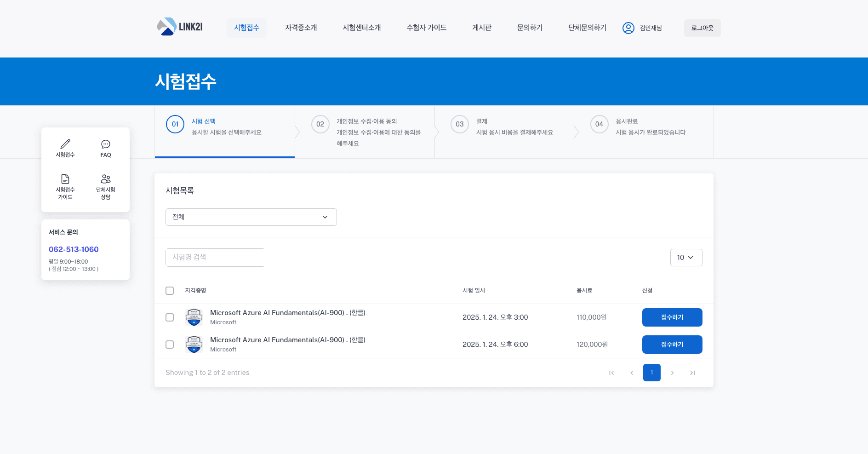Click page number 1 button
Viewport: 868px width, 454px height.
652,373
